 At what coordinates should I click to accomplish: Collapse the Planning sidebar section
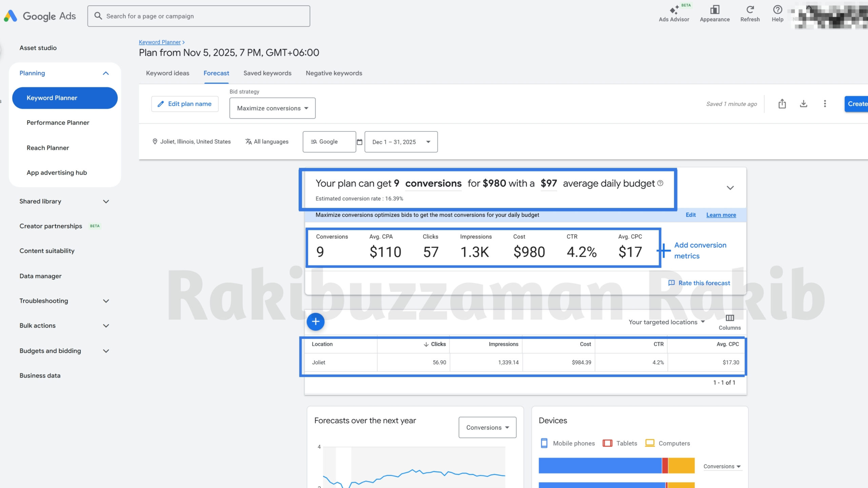tap(106, 73)
